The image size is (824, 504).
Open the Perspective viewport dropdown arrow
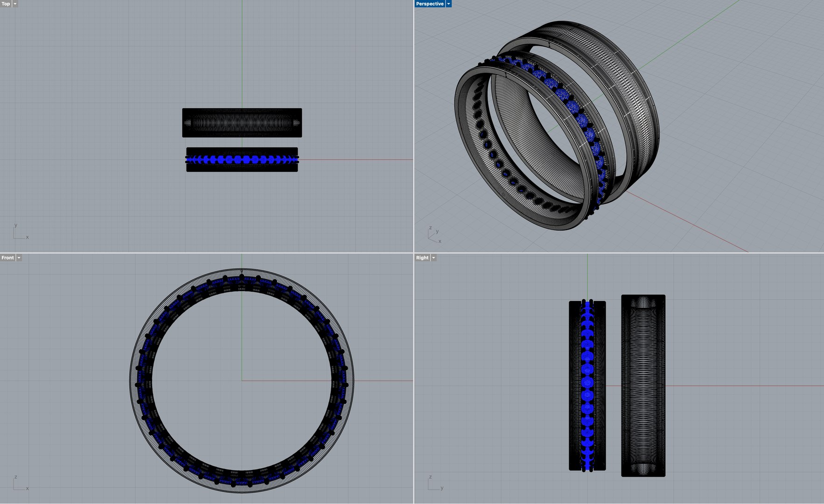coord(448,4)
